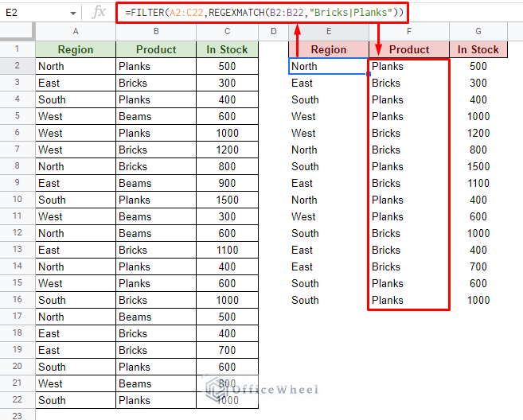The height and width of the screenshot is (420, 523).
Task: Select column E header
Action: click(329, 32)
